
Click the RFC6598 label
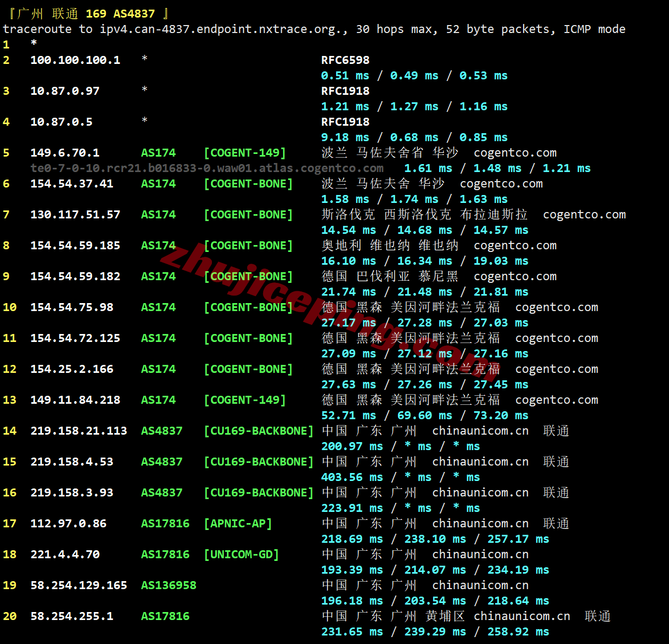coord(345,60)
